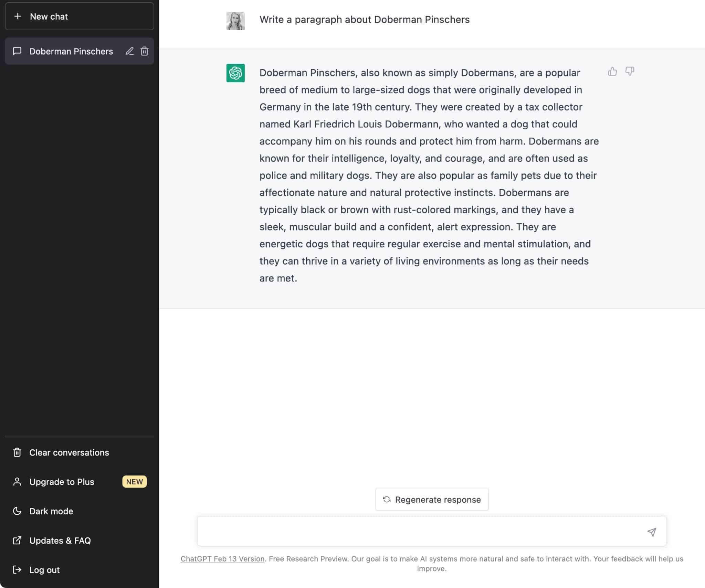This screenshot has height=588, width=705.
Task: Click the Updates & FAQ external link icon
Action: tap(17, 541)
